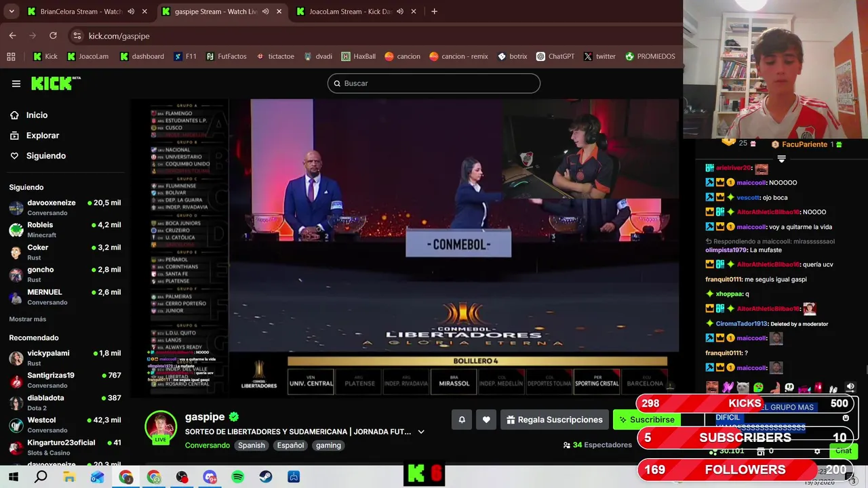Image resolution: width=868 pixels, height=488 pixels.
Task: Open Robleis channel in sidebar
Action: point(65,230)
